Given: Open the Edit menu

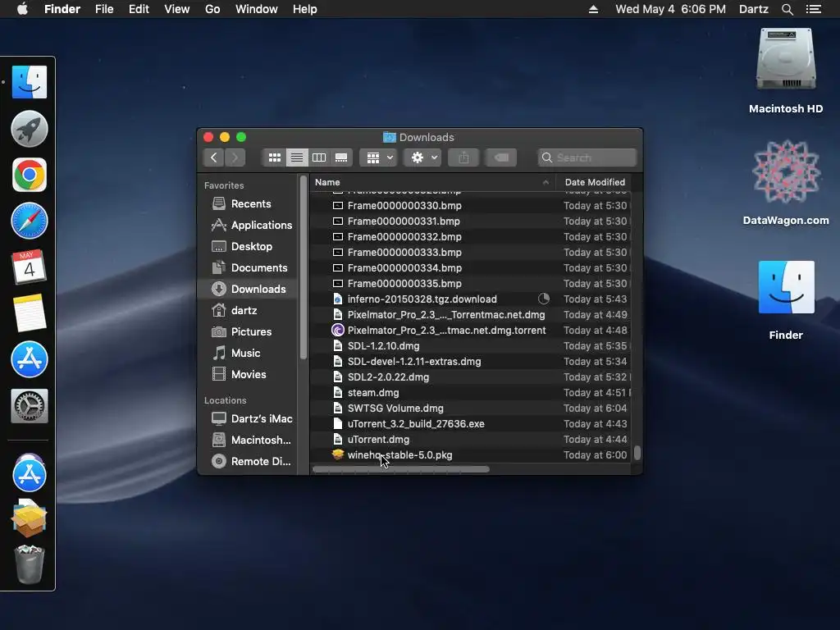Looking at the screenshot, I should click(139, 9).
